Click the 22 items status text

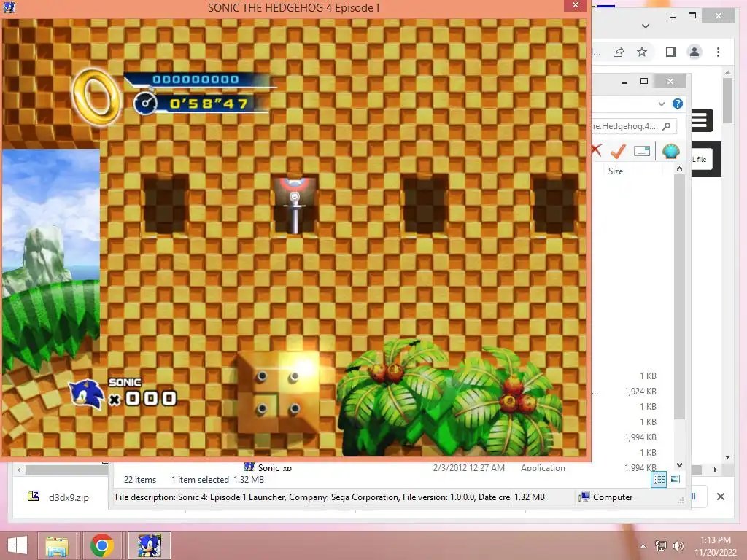pos(140,480)
